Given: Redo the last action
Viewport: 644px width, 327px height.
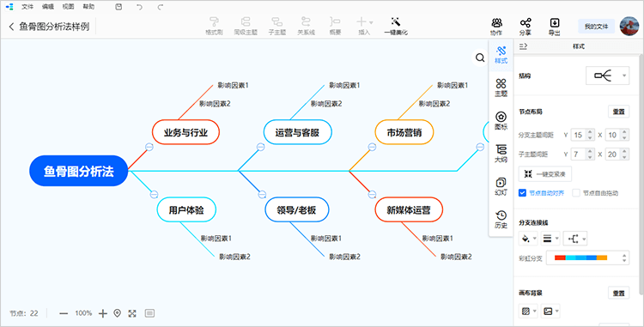Looking at the screenshot, I should coord(161,7).
